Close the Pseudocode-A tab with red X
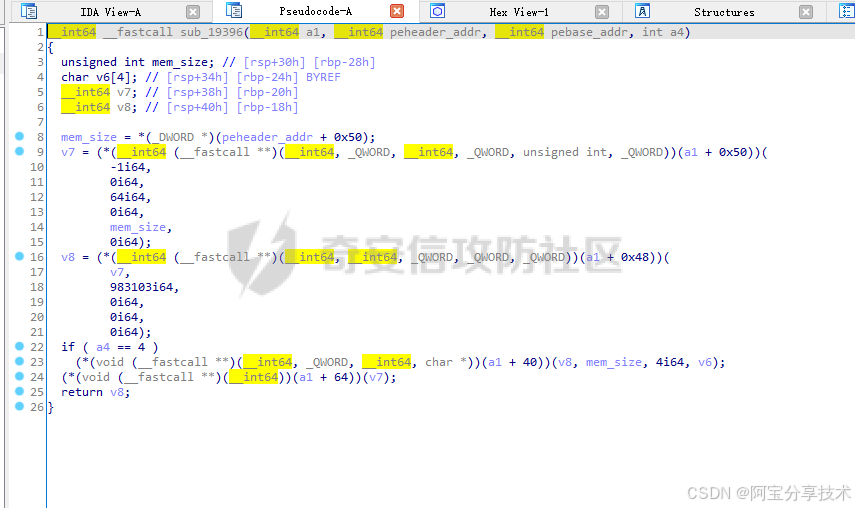This screenshot has width=855, height=508. [398, 11]
